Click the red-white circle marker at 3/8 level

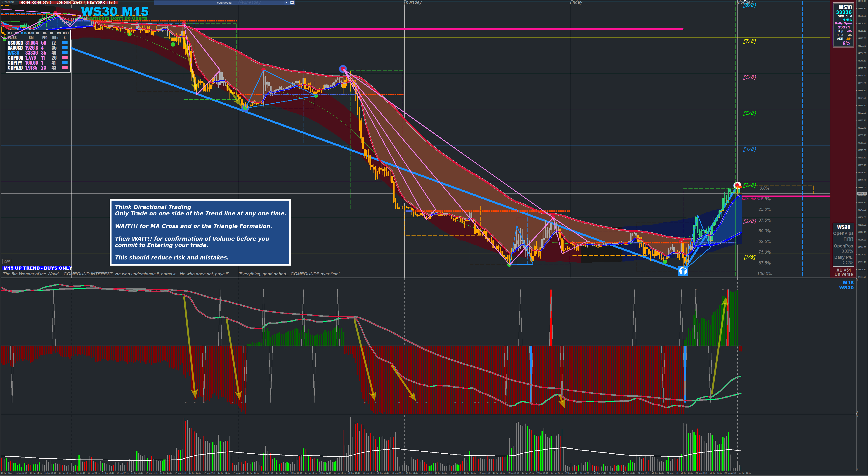coord(737,185)
